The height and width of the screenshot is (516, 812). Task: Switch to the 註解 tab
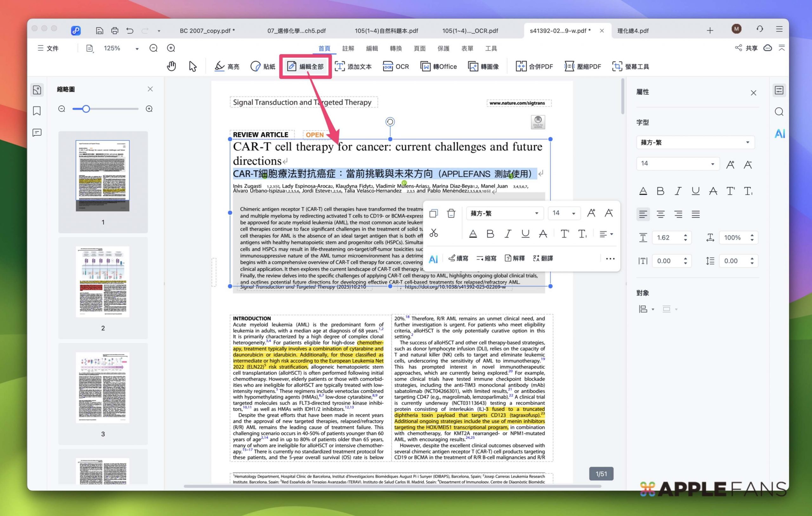348,48
